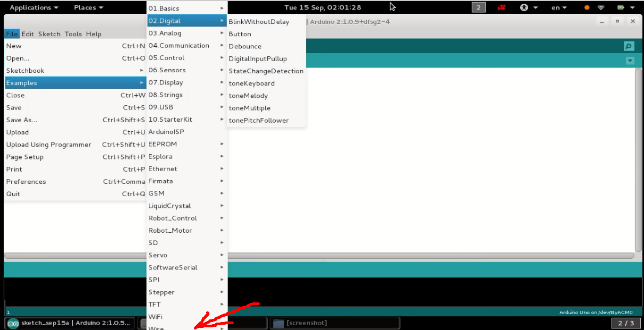Open the Debounce example sketch
The image size is (644, 330).
267,46
